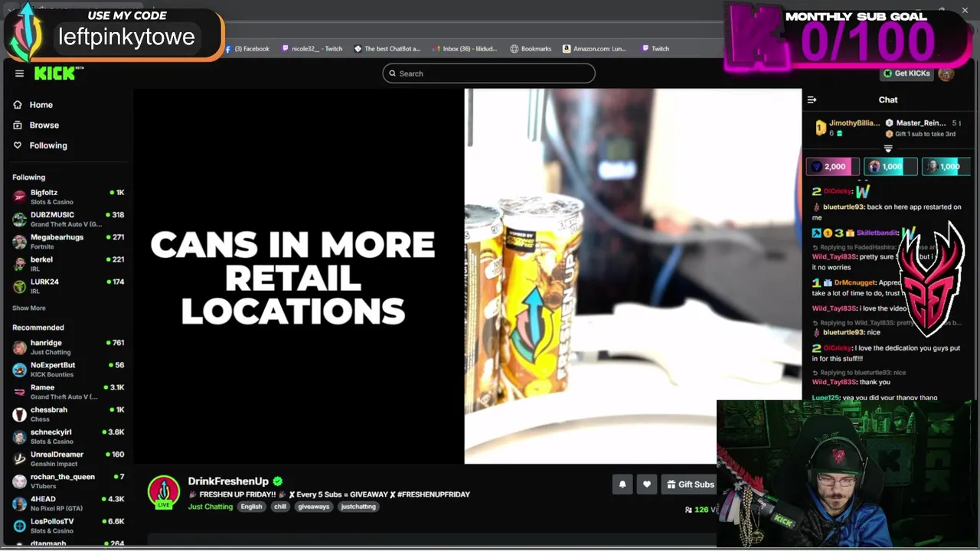Click the Gift Subs button

pyautogui.click(x=690, y=484)
